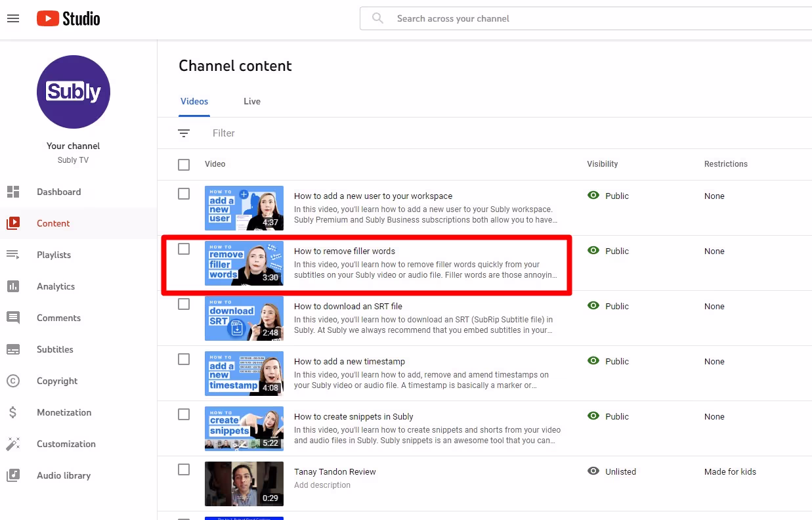Click the Subly channel avatar
The width and height of the screenshot is (812, 520).
pos(74,92)
